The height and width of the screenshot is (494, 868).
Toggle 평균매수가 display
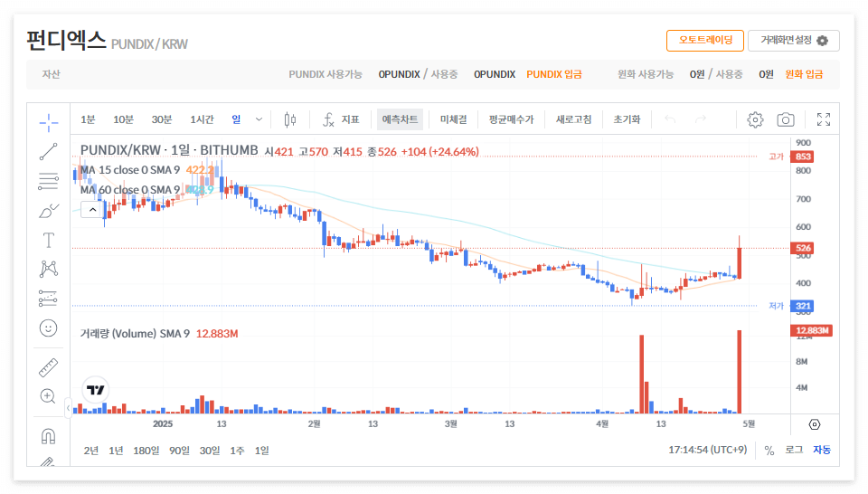511,119
